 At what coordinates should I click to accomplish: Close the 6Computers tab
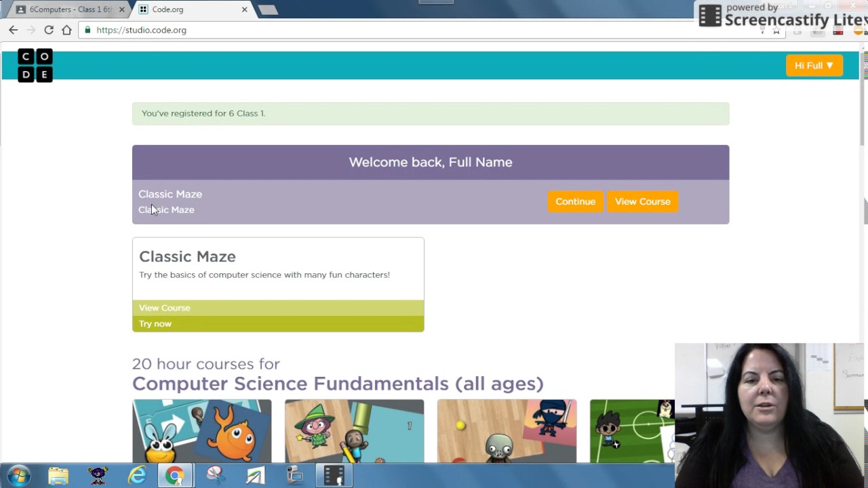point(122,9)
